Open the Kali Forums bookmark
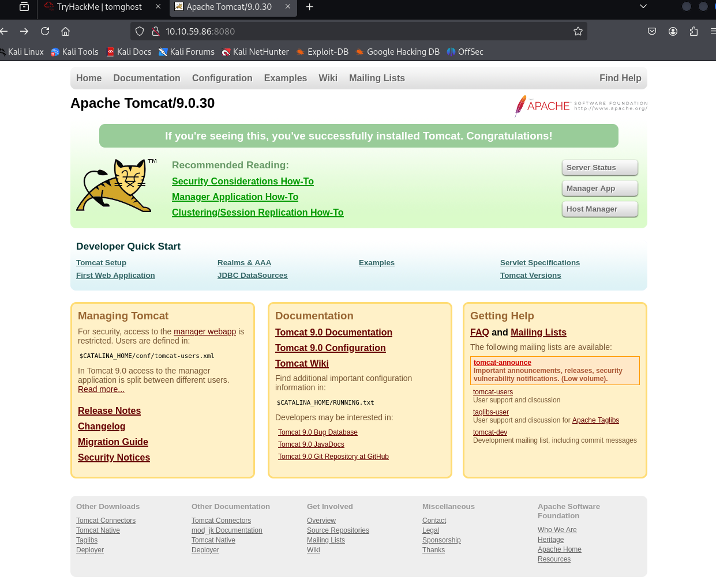 coord(186,52)
